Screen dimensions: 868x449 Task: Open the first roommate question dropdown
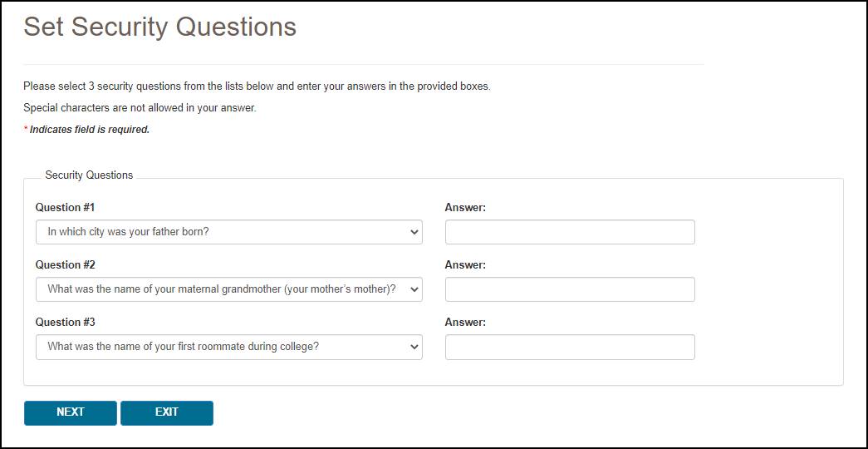228,347
